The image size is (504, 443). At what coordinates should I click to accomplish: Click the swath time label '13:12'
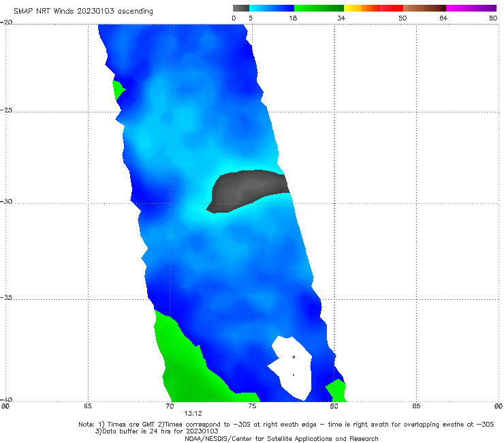193,414
